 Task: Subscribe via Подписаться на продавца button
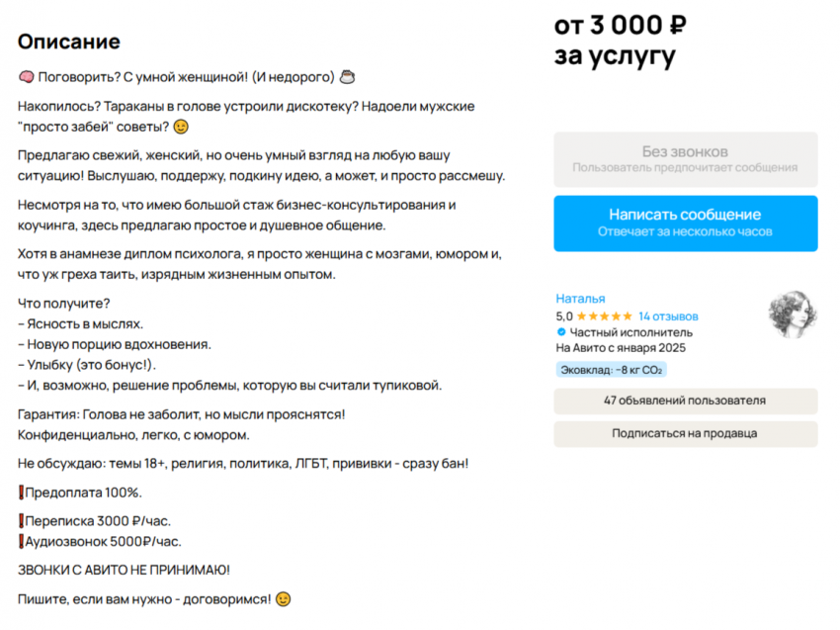coord(686,433)
